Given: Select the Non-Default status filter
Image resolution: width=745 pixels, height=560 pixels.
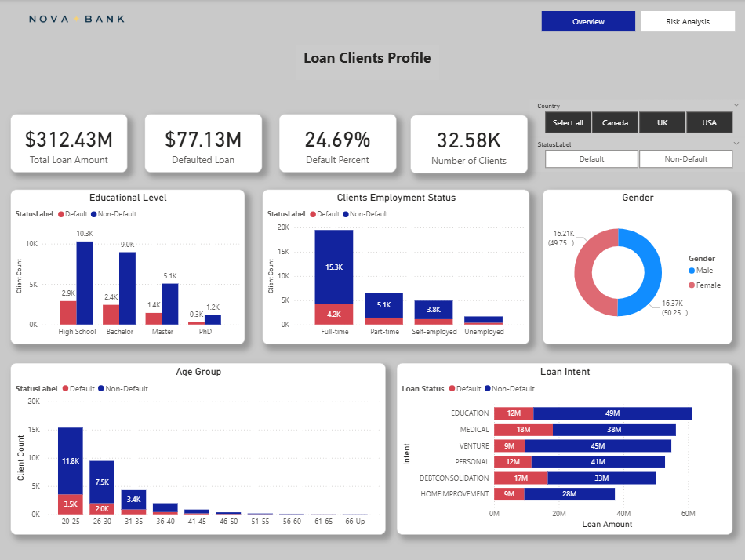Looking at the screenshot, I should coord(685,159).
